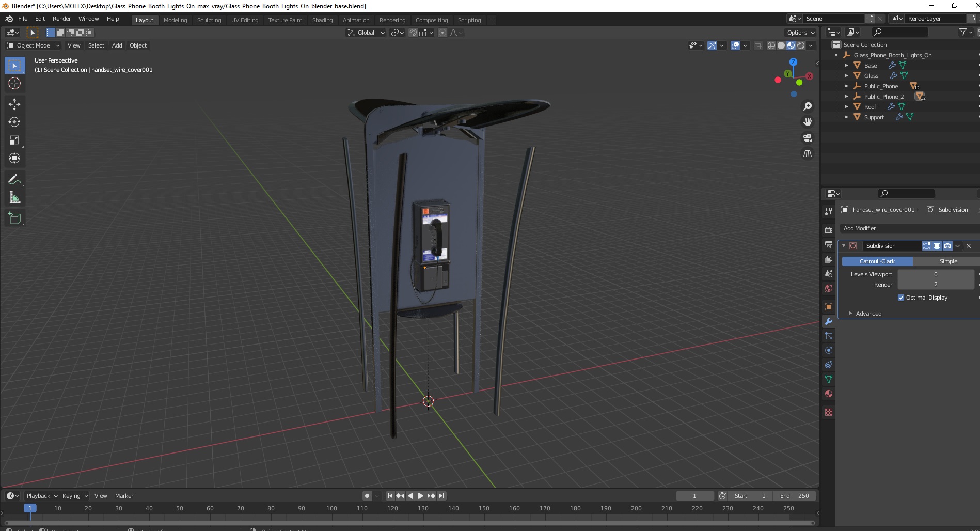Open the viewport Options dropdown

click(801, 33)
